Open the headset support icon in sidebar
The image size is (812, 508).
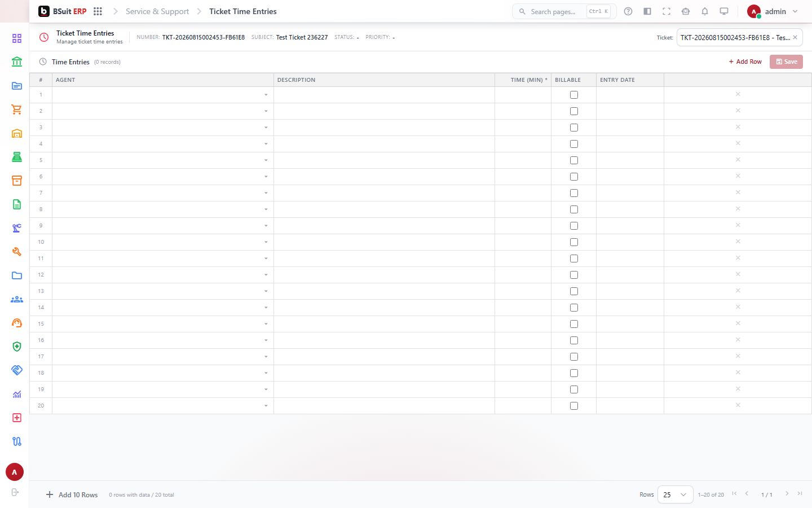[x=17, y=323]
